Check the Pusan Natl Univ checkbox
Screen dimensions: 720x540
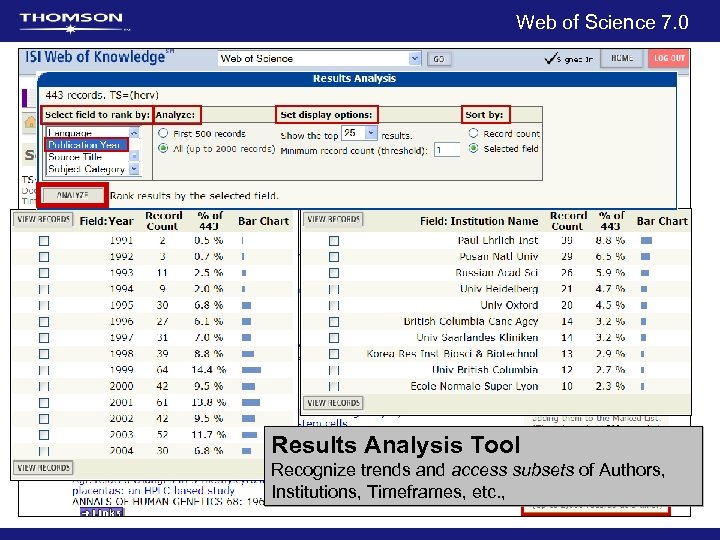click(x=334, y=257)
